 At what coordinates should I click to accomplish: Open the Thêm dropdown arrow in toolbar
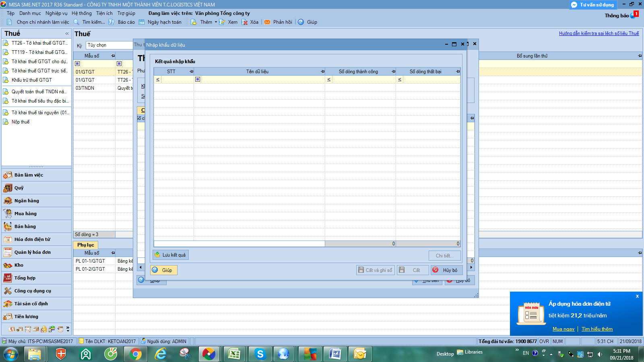[216, 22]
